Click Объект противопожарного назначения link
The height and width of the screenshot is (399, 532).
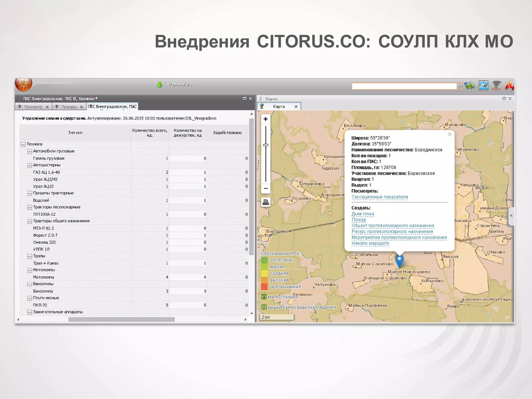pos(393,225)
